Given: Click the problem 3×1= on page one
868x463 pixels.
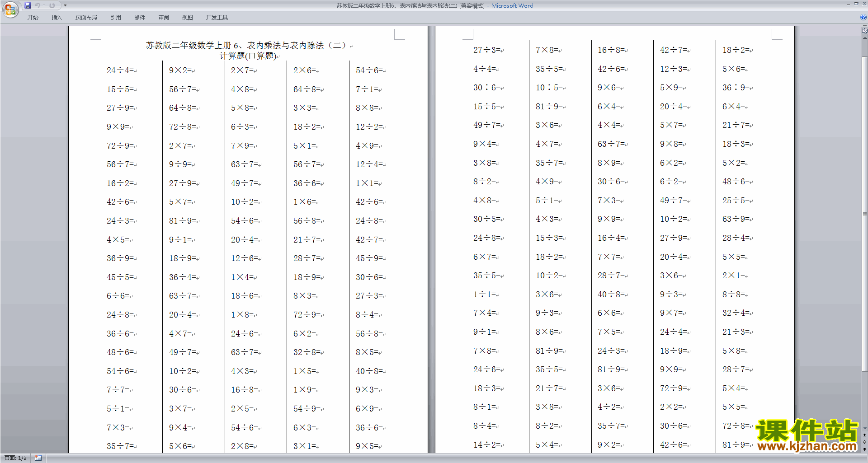Looking at the screenshot, I should click(304, 446).
